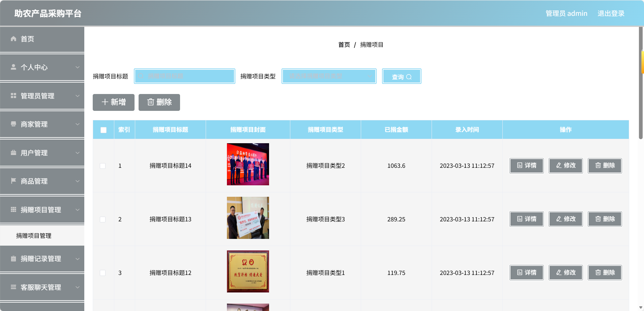The width and height of the screenshot is (644, 311).
Task: Expand the 商家管理 menu chevron
Action: 78,124
